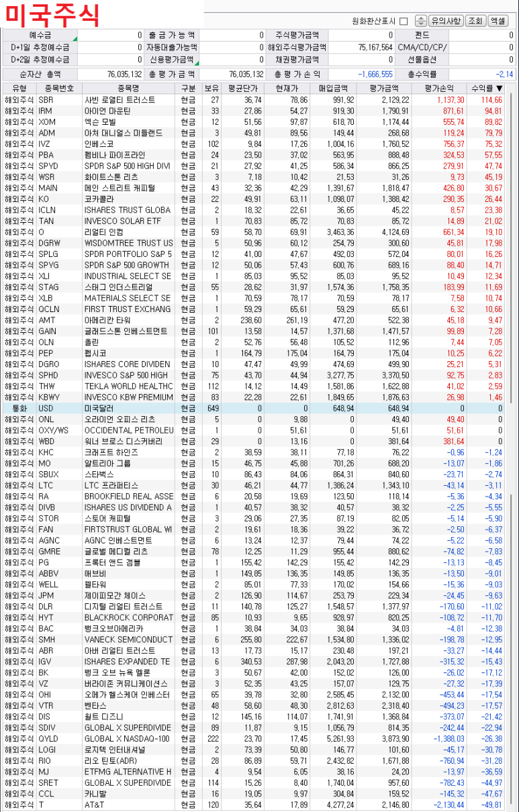Viewport: 519px width, 812px height.
Task: Click the 인베스코 stock name
Action: point(99,144)
